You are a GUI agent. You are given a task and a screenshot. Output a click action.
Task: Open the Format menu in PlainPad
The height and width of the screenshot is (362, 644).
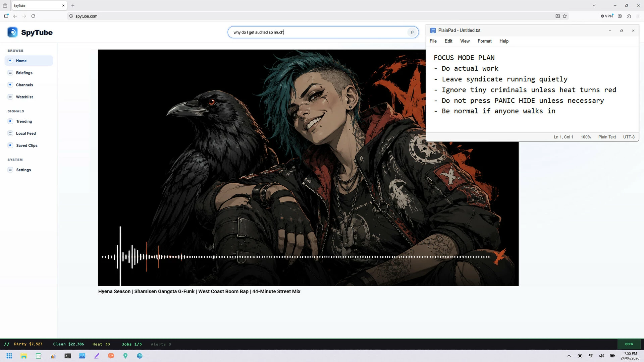coord(485,41)
